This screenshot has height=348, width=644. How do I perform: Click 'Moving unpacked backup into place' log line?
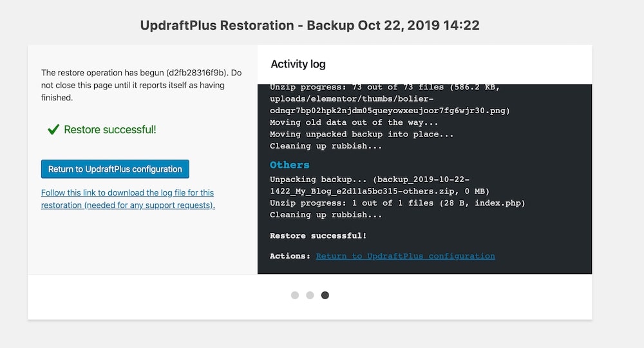pyautogui.click(x=361, y=134)
